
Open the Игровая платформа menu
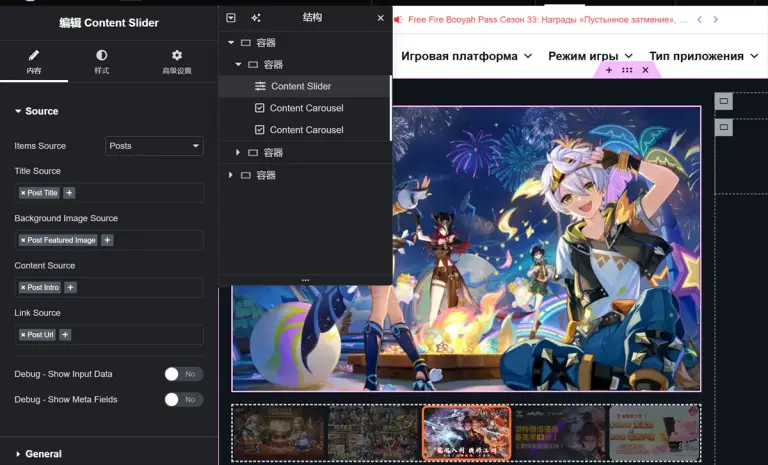coord(466,56)
